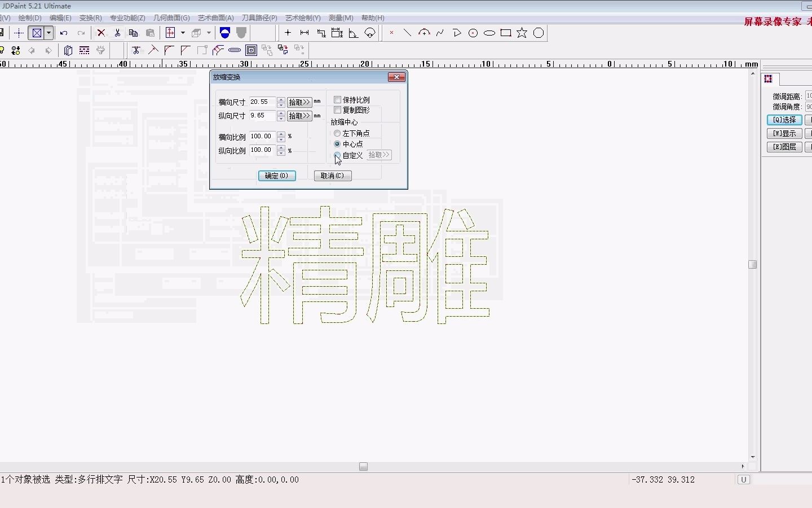Click the 纵向尺寸 input field
812x508 pixels.
[263, 116]
